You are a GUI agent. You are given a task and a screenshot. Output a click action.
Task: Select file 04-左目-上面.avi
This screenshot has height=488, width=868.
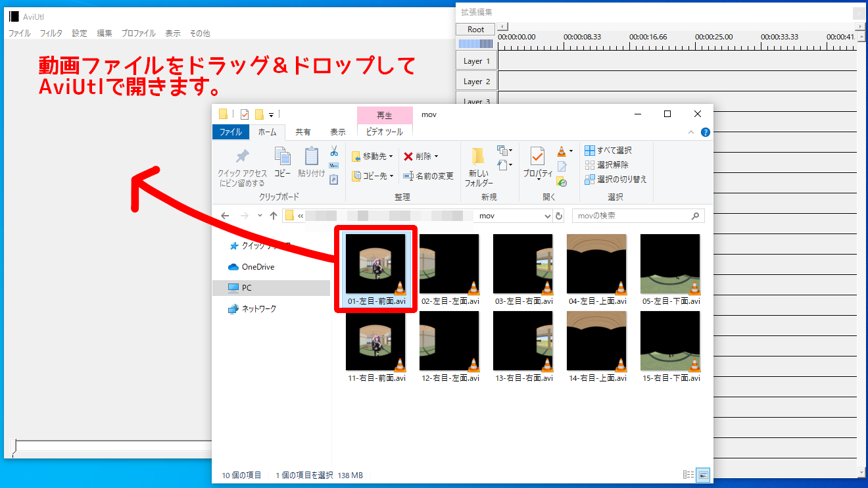coord(598,270)
